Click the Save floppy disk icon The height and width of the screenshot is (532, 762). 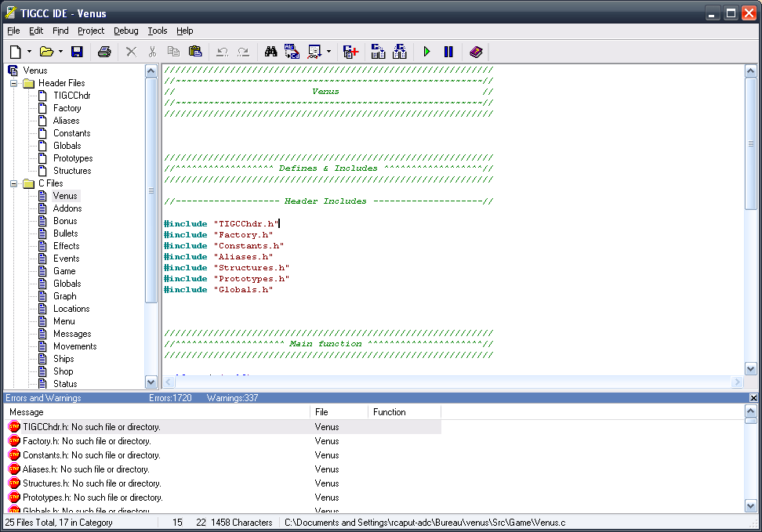tap(77, 52)
